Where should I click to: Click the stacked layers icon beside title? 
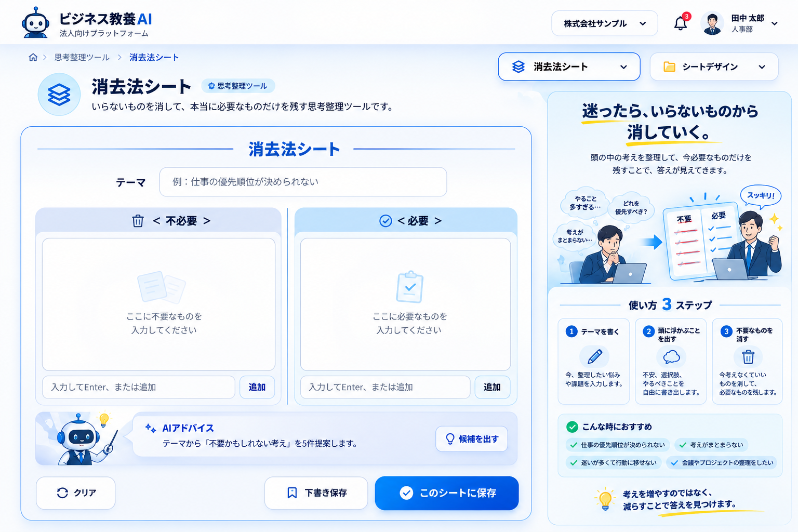tap(59, 95)
